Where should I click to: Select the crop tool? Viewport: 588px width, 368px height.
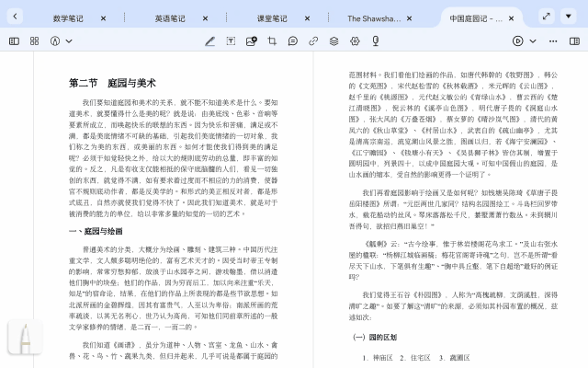272,40
